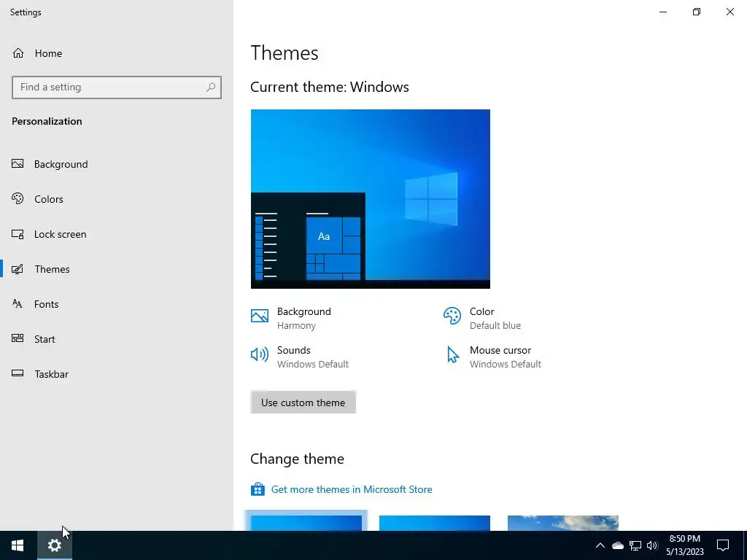Minimize the Settings window
The width and height of the screenshot is (747, 560).
pos(663,12)
